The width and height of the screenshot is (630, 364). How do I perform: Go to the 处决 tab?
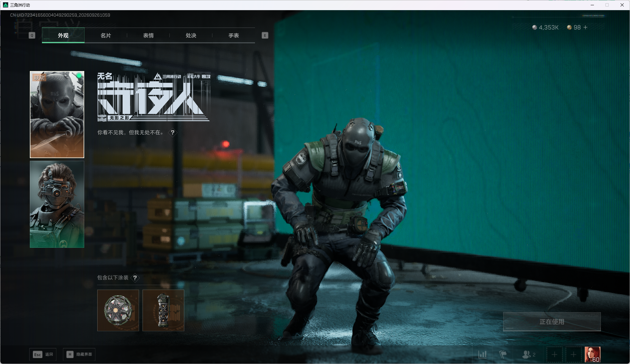[191, 35]
